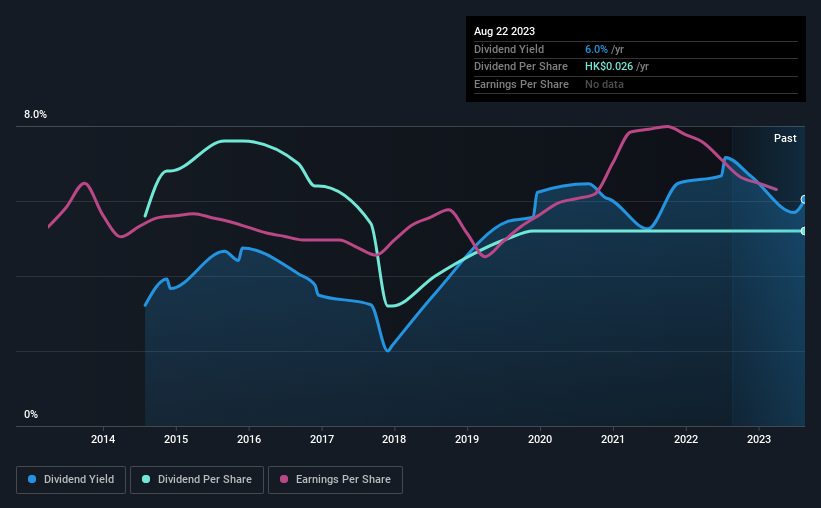Click the 2020 x-axis label
The width and height of the screenshot is (821, 508).
540,439
